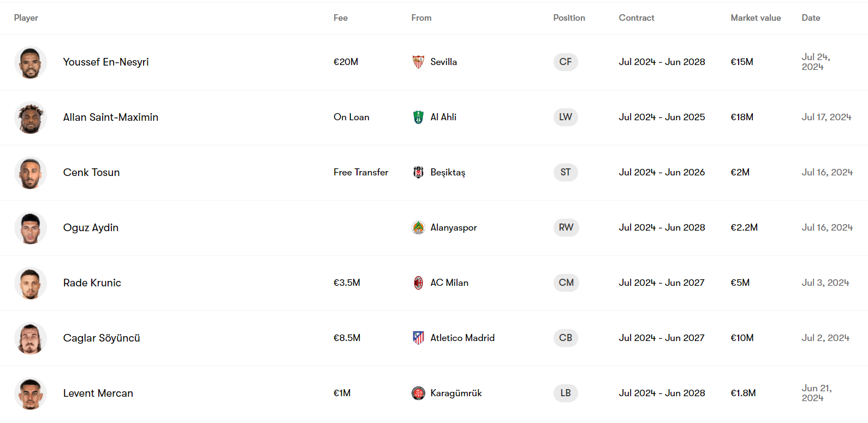Click the Beşiktaş club crest icon
This screenshot has width=868, height=423.
418,172
